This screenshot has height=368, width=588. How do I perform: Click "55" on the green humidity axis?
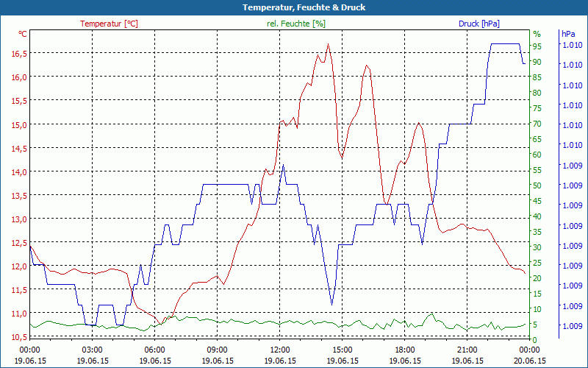537,170
